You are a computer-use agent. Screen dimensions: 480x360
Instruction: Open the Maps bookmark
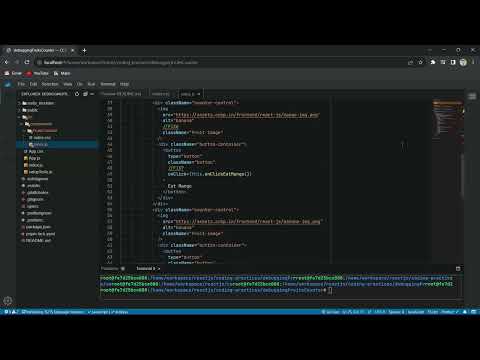pyautogui.click(x=62, y=73)
